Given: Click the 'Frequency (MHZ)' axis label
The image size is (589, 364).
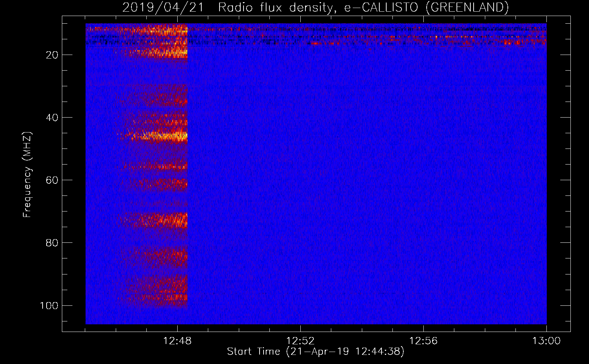Looking at the screenshot, I should 27,175.
